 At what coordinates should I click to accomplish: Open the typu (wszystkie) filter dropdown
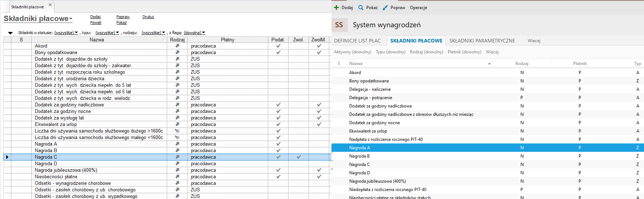click(x=107, y=33)
